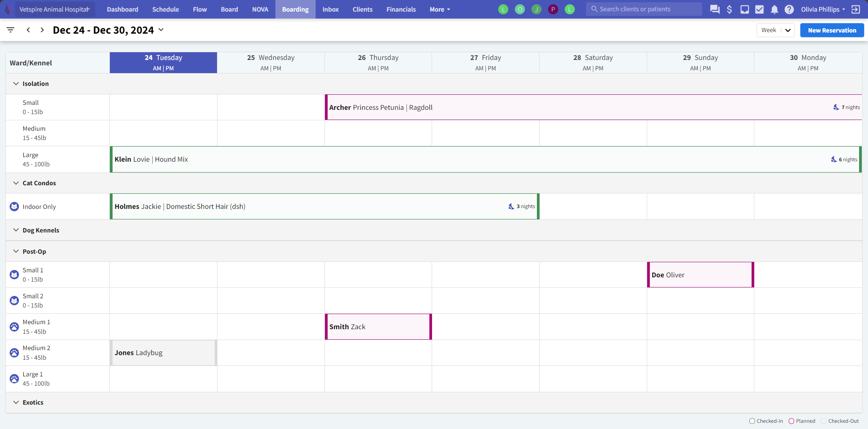Collapse the Isolation ward section
This screenshot has height=429, width=868.
coord(16,84)
